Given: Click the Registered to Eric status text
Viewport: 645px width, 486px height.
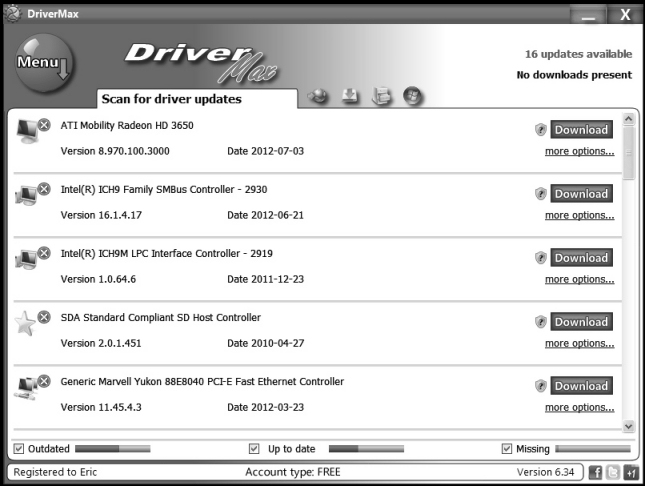Looking at the screenshot, I should tap(55, 472).
